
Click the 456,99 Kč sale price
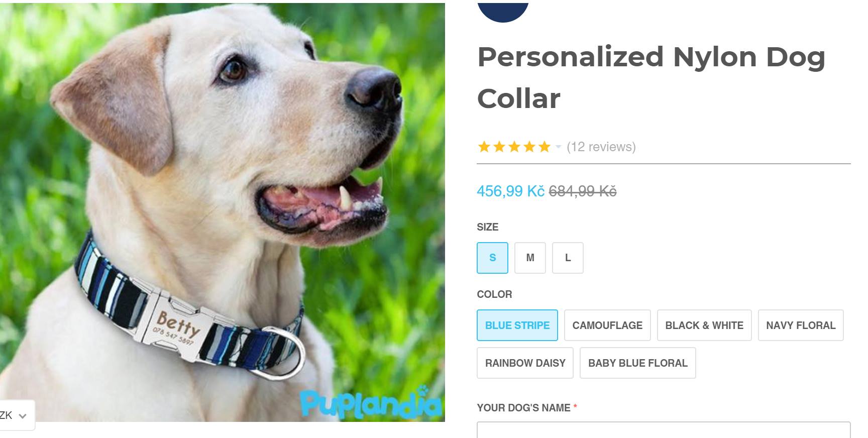point(510,191)
